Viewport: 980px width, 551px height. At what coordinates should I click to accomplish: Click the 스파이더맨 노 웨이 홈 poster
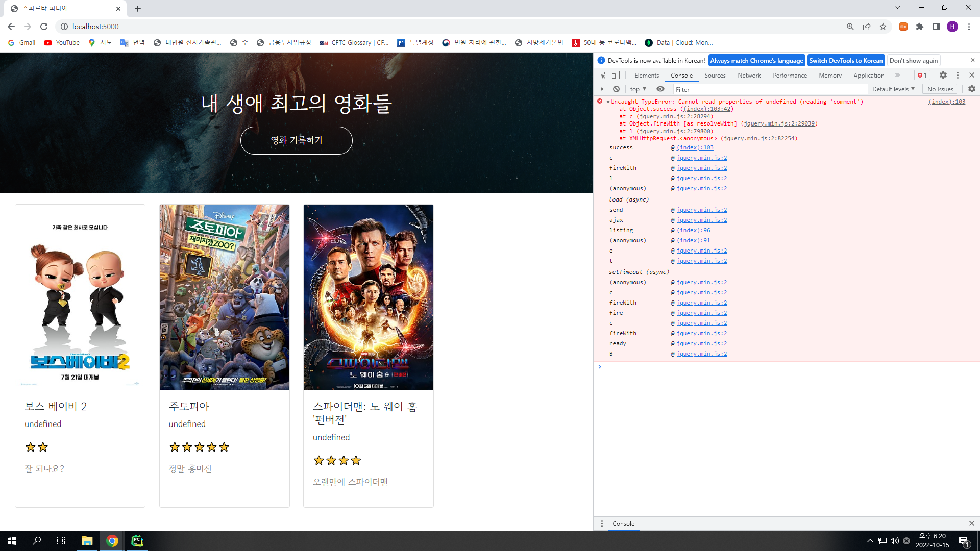tap(369, 297)
